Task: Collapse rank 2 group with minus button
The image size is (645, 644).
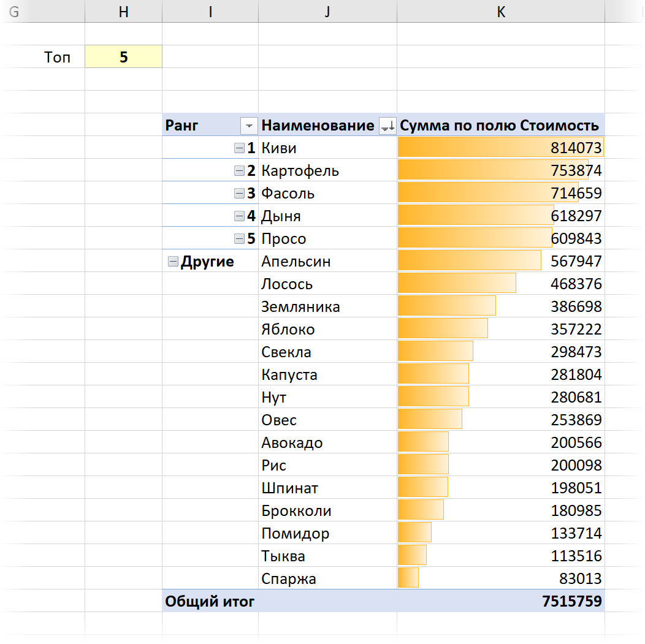Action: coord(239,170)
